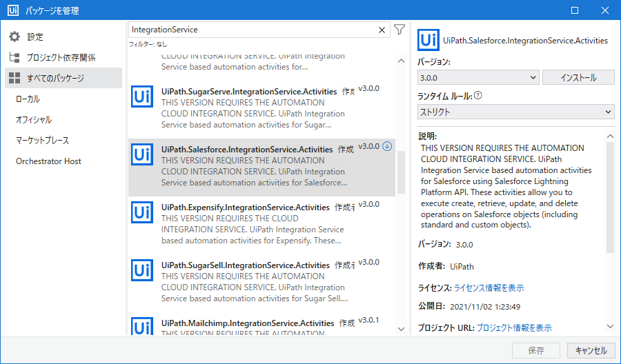Click the 保存 button
This screenshot has width=621, height=364.
(536, 350)
